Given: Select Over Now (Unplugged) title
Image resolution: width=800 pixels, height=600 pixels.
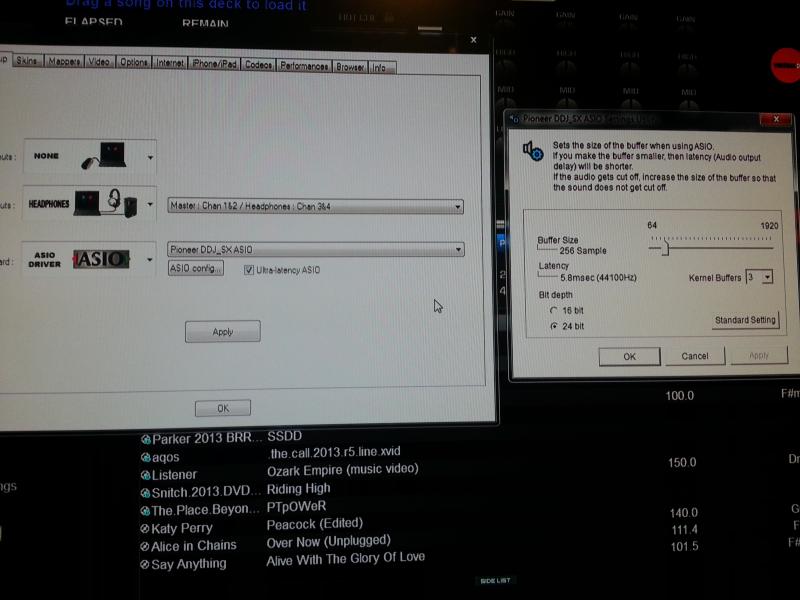Looking at the screenshot, I should [329, 541].
